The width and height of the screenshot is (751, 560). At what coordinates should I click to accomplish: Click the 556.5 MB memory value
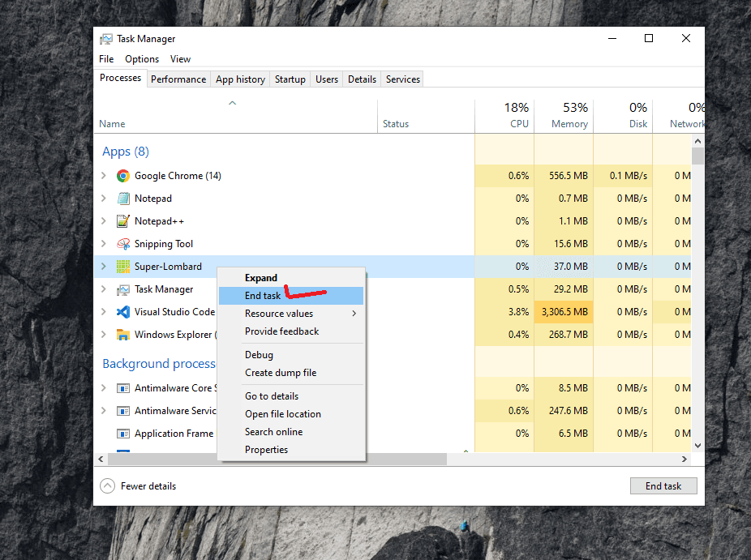tap(568, 176)
